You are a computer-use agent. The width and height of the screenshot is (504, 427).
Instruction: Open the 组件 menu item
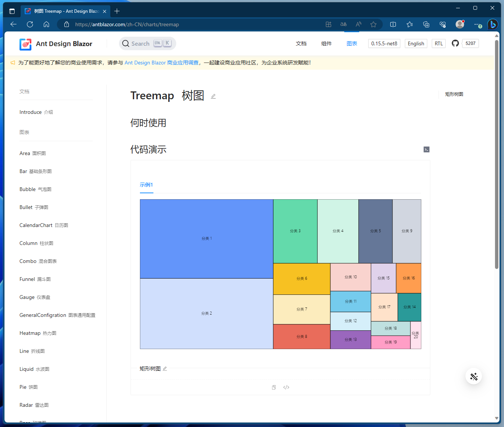click(x=326, y=43)
